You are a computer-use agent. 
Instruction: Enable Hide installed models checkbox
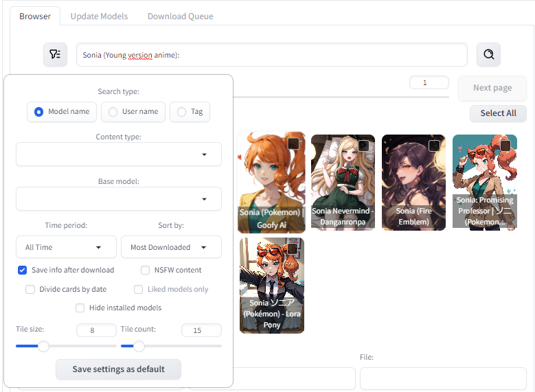click(80, 308)
